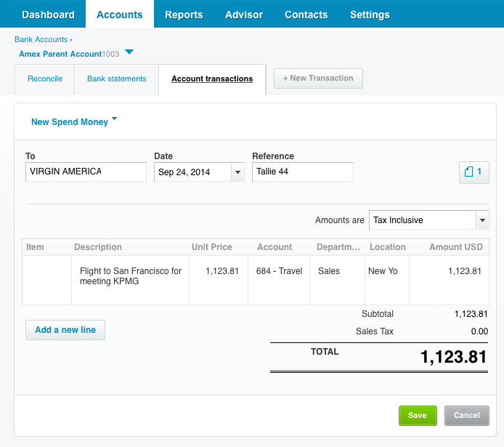Image resolution: width=504 pixels, height=447 pixels.
Task: Click the Amex Parent Account title link
Action: click(60, 54)
